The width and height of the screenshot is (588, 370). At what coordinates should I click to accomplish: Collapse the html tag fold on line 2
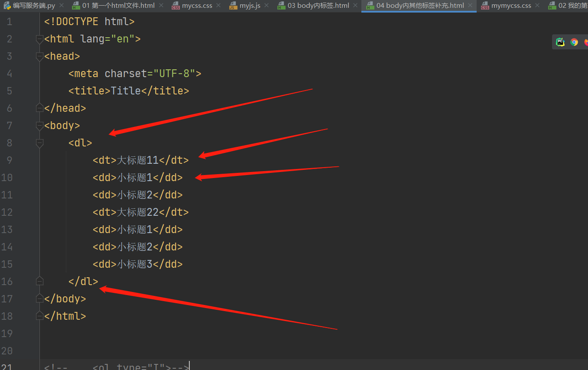39,39
